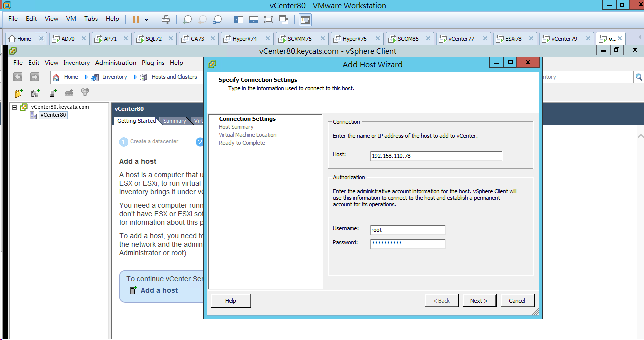Close the Add Host Wizard window
Image resolution: width=644 pixels, height=340 pixels.
(x=528, y=63)
